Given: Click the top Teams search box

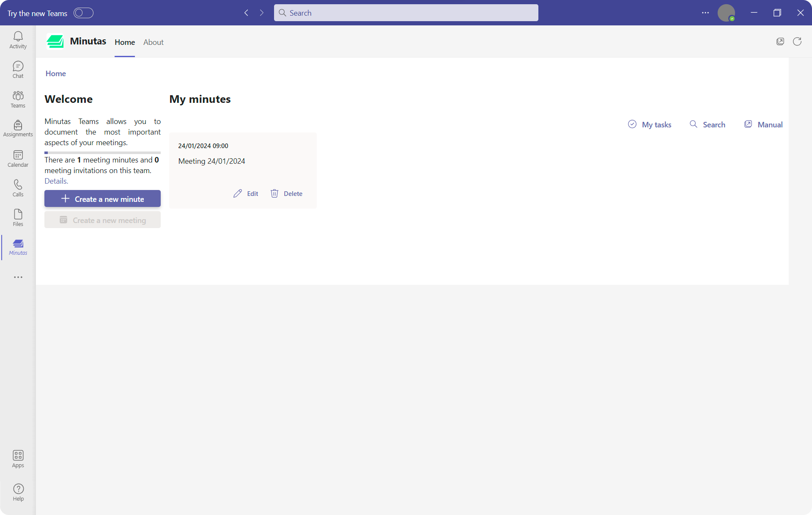Looking at the screenshot, I should (406, 13).
